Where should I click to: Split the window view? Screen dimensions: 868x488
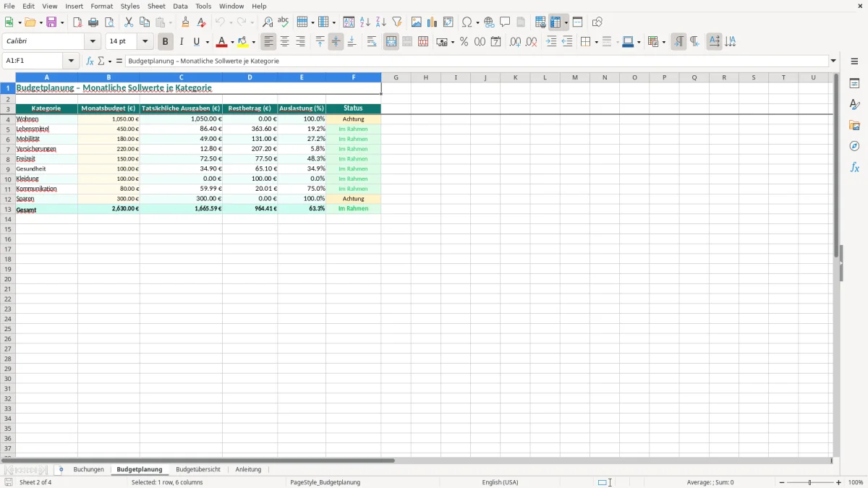578,22
